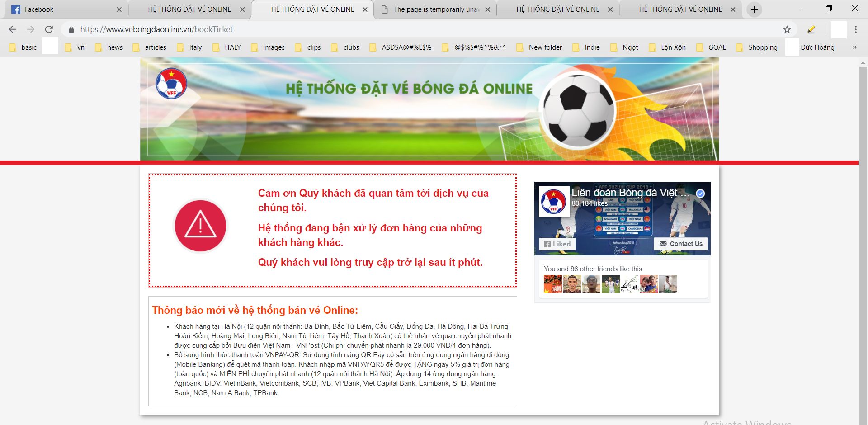Viewport: 868px width, 425px height.
Task: Click the pencil extension icon near the address bar
Action: point(811,29)
